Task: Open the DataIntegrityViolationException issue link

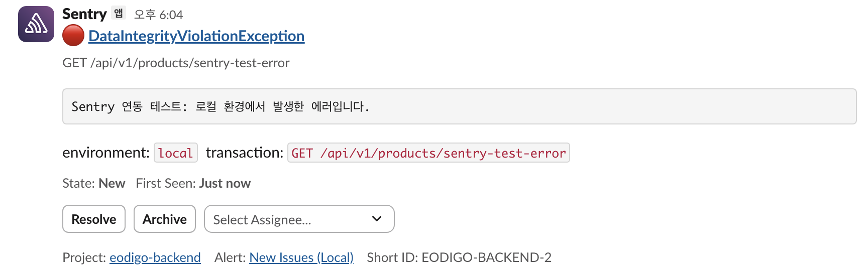Action: point(196,36)
